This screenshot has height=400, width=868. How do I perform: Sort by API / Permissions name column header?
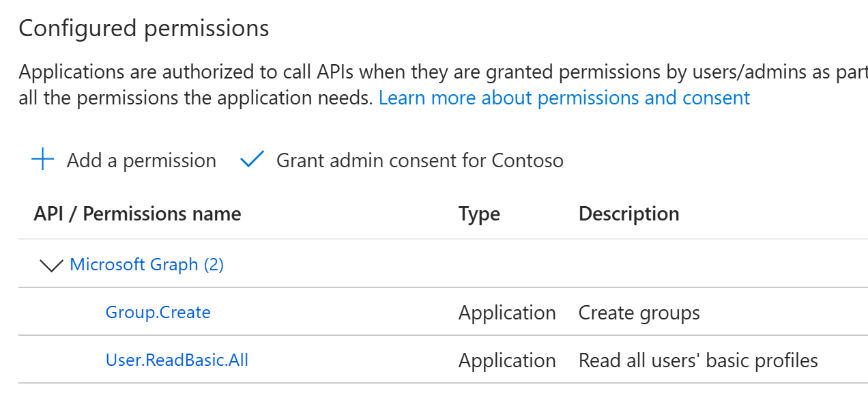point(137,214)
